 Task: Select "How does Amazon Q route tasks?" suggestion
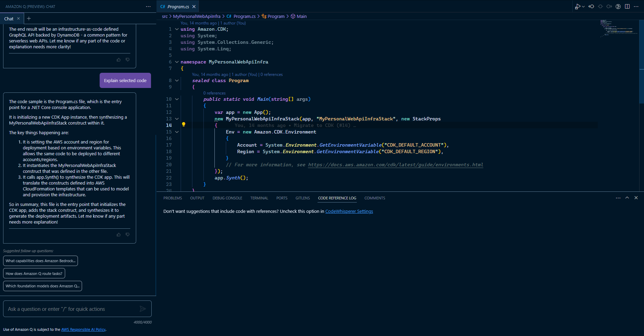point(34,274)
